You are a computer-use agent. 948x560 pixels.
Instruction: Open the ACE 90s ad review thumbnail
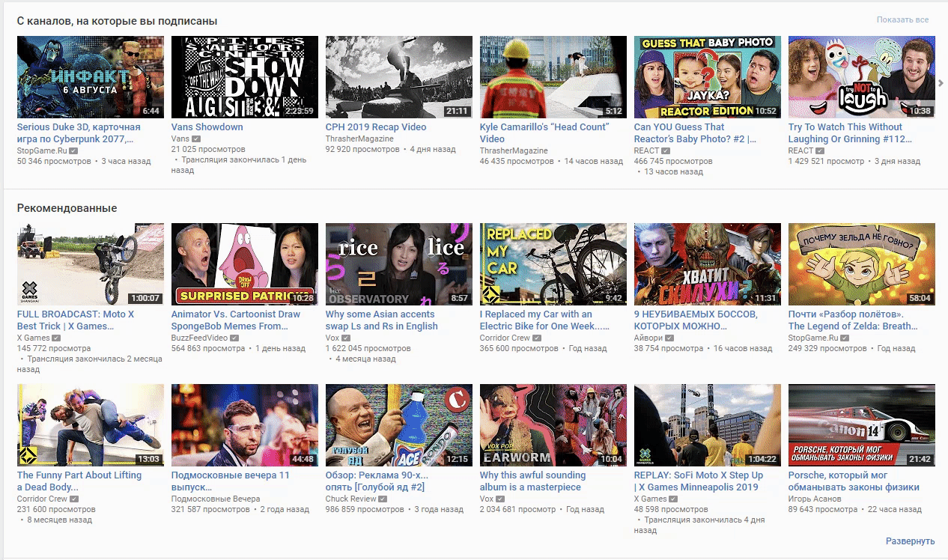coord(399,425)
